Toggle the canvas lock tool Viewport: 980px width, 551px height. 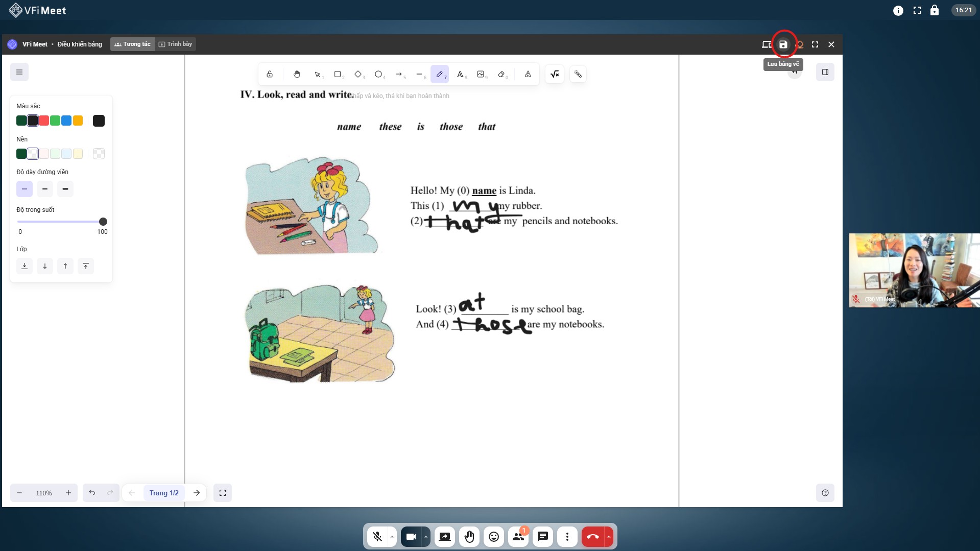click(270, 75)
